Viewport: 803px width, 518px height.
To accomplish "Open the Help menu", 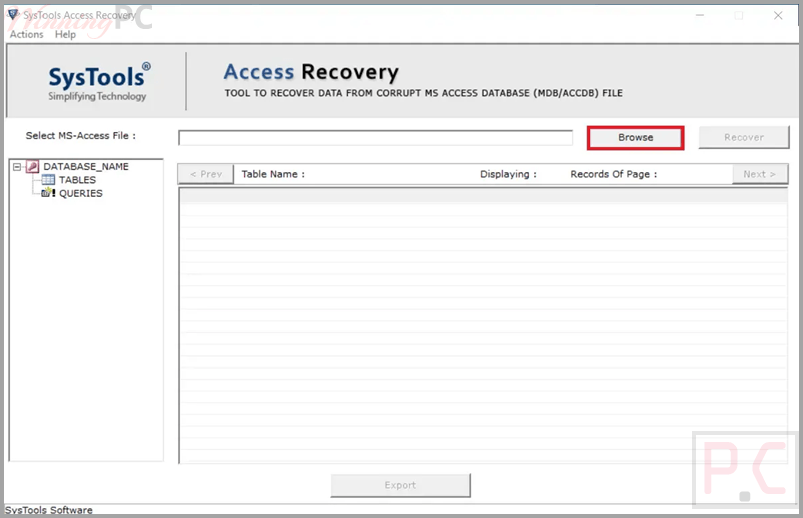I will click(65, 34).
